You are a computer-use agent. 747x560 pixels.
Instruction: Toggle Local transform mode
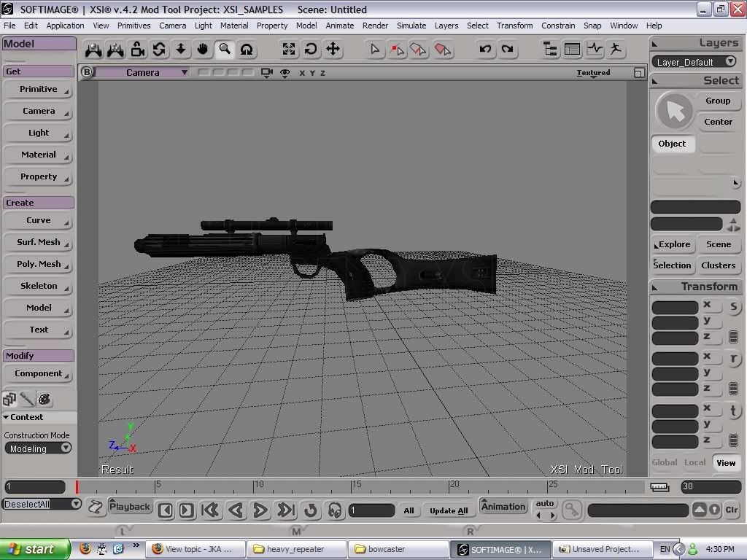tap(694, 462)
